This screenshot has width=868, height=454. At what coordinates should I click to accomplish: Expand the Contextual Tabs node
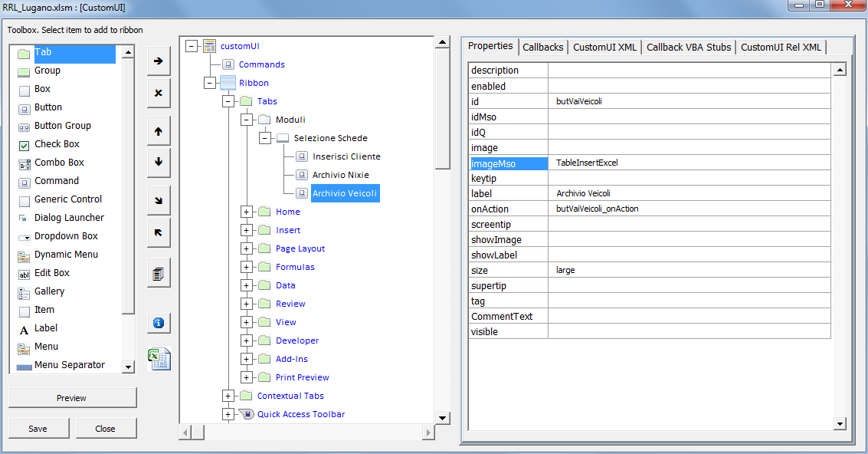228,396
